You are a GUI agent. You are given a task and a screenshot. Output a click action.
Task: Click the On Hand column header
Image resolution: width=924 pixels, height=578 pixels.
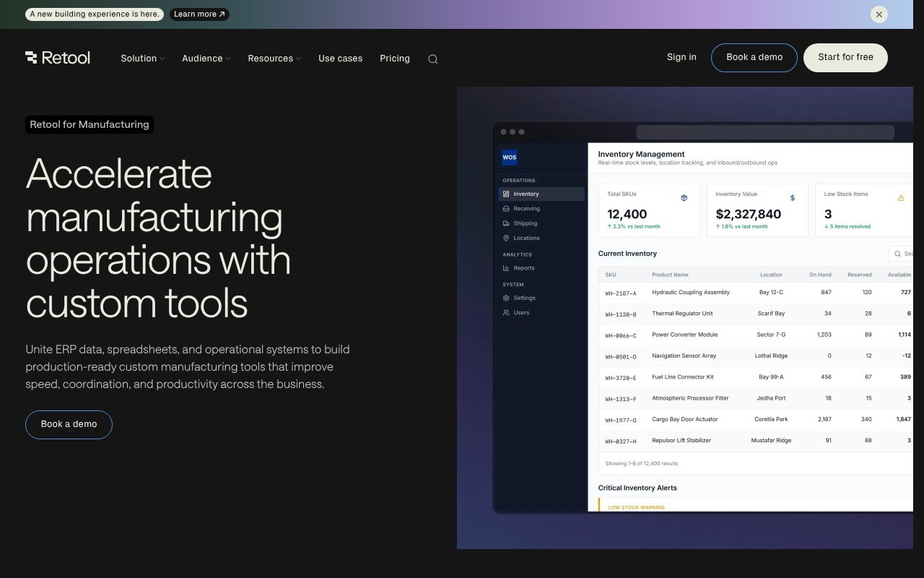(820, 275)
